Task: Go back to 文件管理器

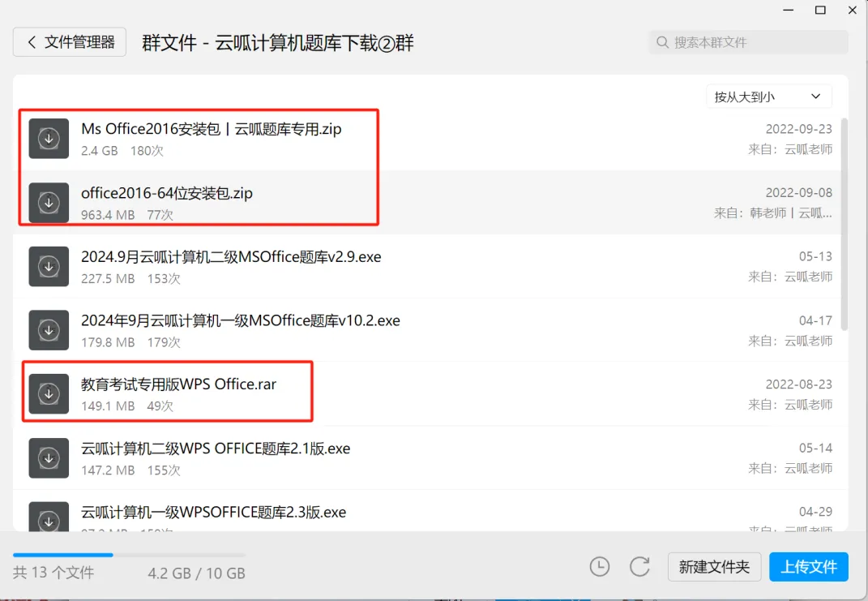Action: (x=70, y=42)
